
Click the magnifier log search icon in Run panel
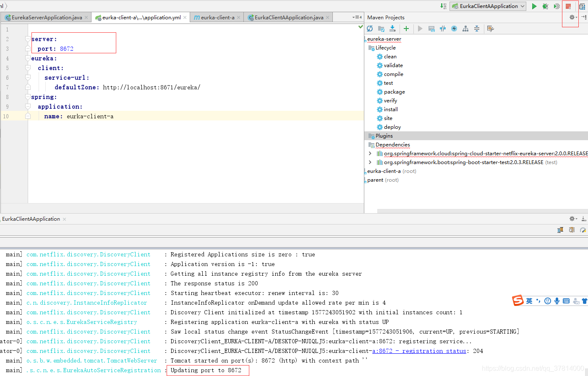click(572, 230)
